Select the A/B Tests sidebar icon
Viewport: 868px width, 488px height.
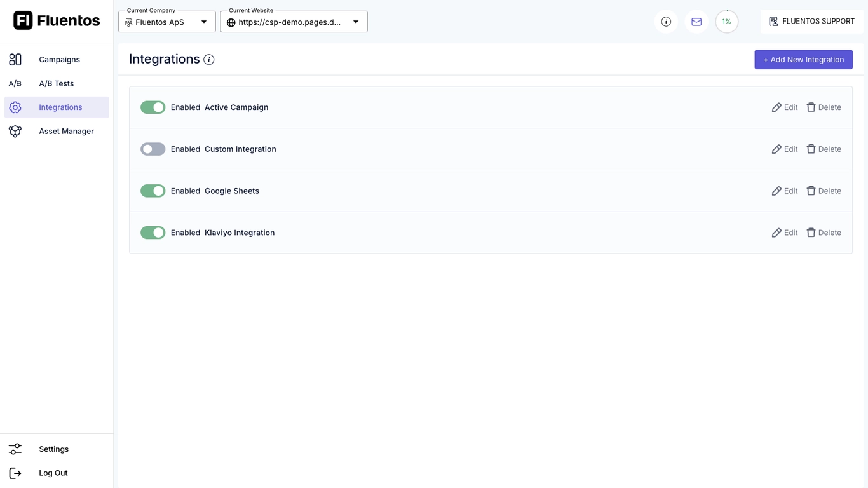point(15,83)
